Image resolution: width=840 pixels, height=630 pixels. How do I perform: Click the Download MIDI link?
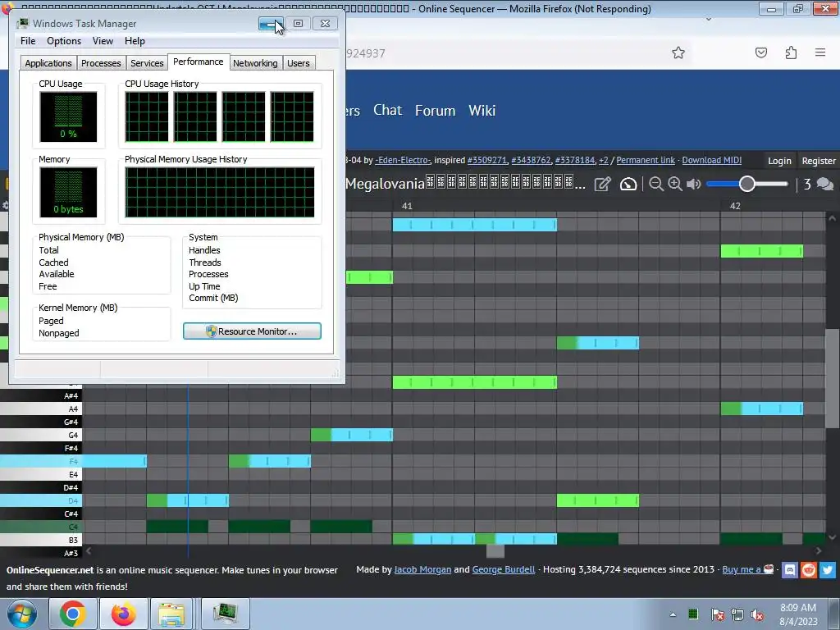[x=711, y=160]
